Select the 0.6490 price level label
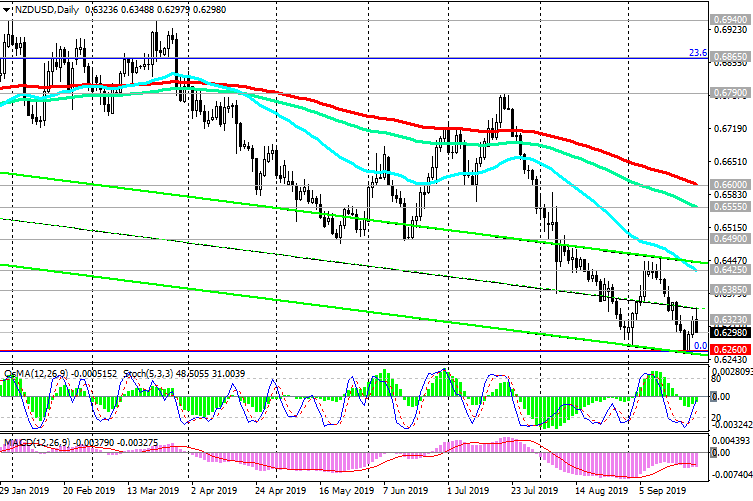The width and height of the screenshot is (753, 501). point(729,240)
